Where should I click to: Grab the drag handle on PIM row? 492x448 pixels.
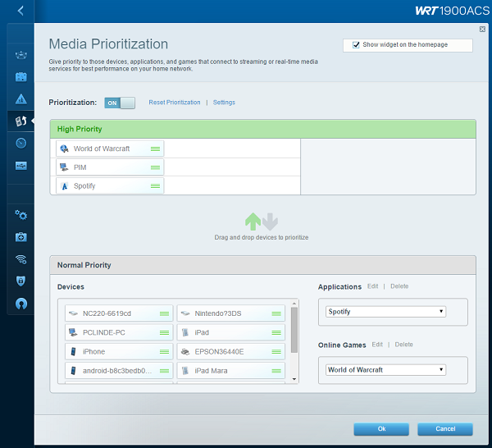[x=155, y=167]
